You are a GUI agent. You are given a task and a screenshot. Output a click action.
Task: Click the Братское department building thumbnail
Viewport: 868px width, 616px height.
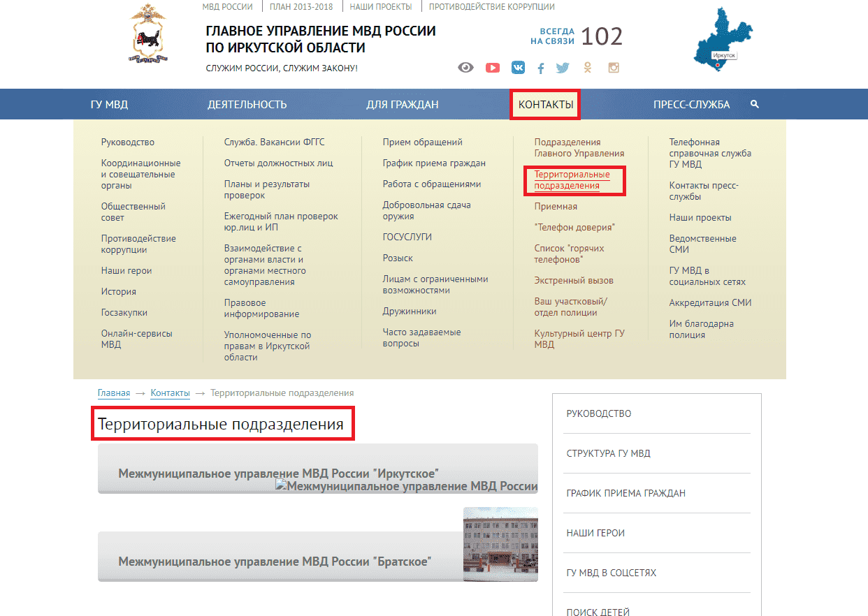pos(500,544)
